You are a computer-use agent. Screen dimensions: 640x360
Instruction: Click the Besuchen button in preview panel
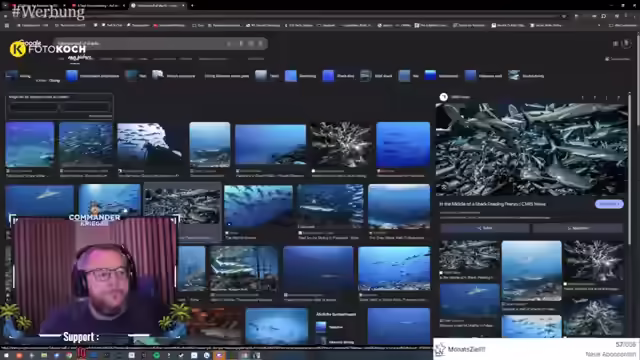point(609,204)
